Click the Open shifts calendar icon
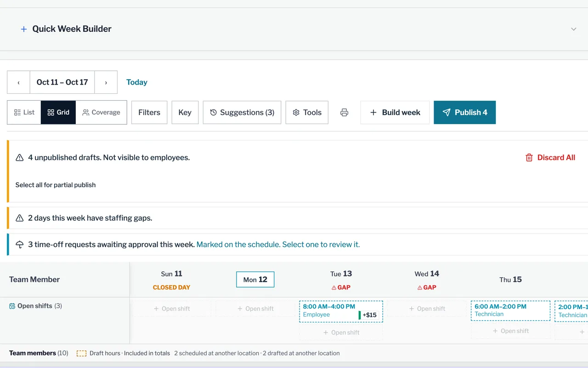The height and width of the screenshot is (368, 588). pyautogui.click(x=12, y=306)
